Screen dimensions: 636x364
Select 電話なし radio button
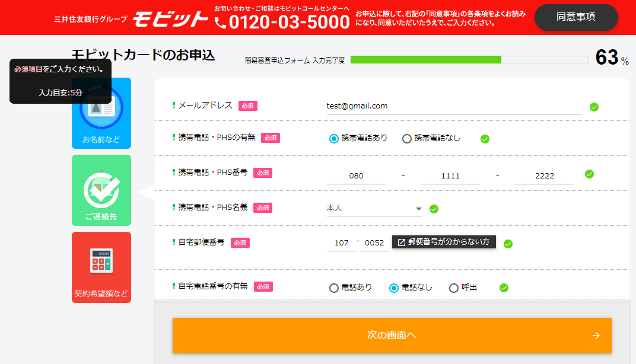pos(394,288)
